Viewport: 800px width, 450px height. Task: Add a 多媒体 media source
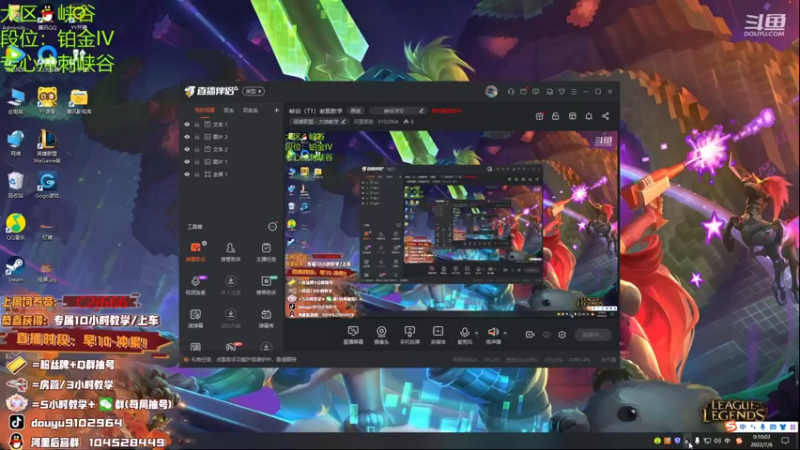(x=438, y=335)
